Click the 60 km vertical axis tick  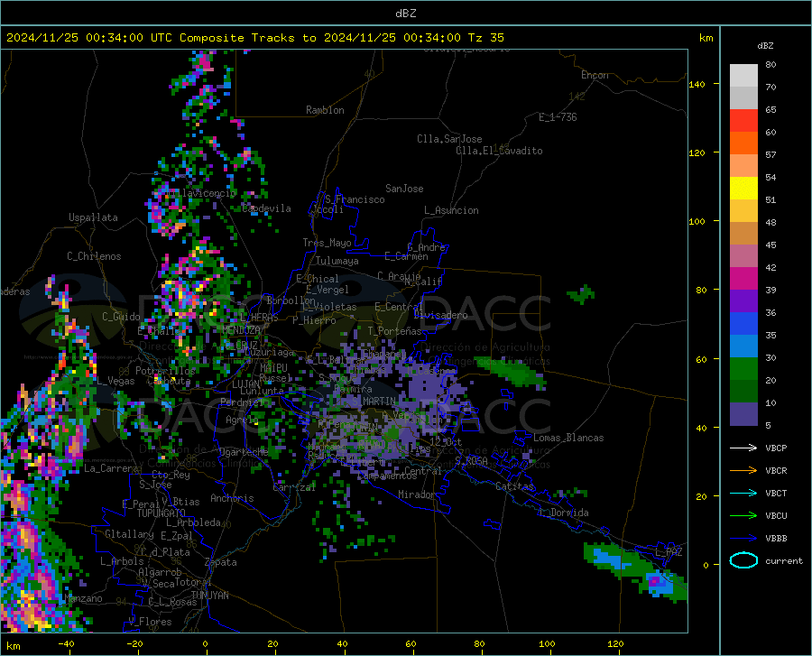tap(701, 359)
